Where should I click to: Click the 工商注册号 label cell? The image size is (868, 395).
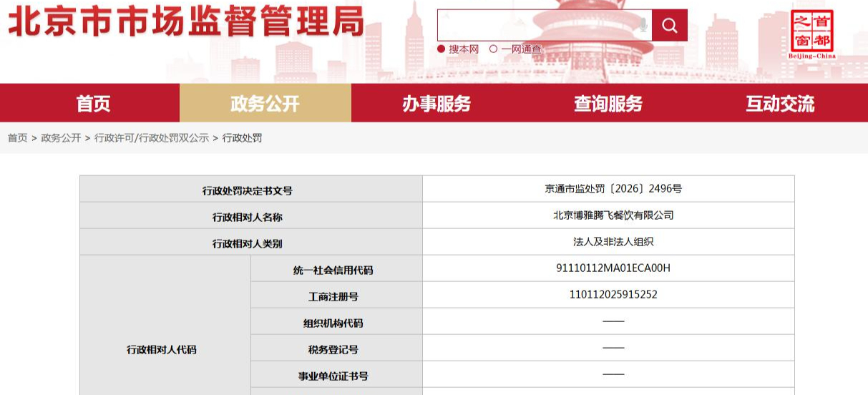click(337, 295)
